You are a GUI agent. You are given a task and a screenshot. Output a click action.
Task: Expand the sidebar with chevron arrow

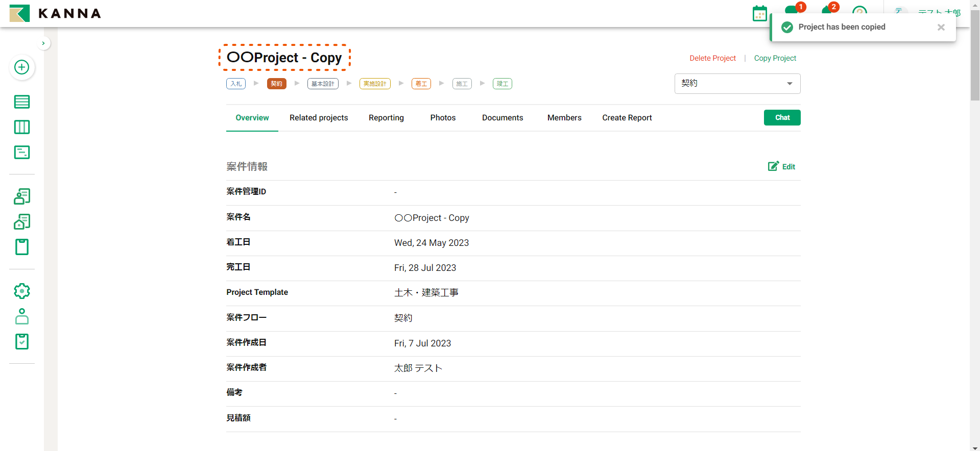43,43
